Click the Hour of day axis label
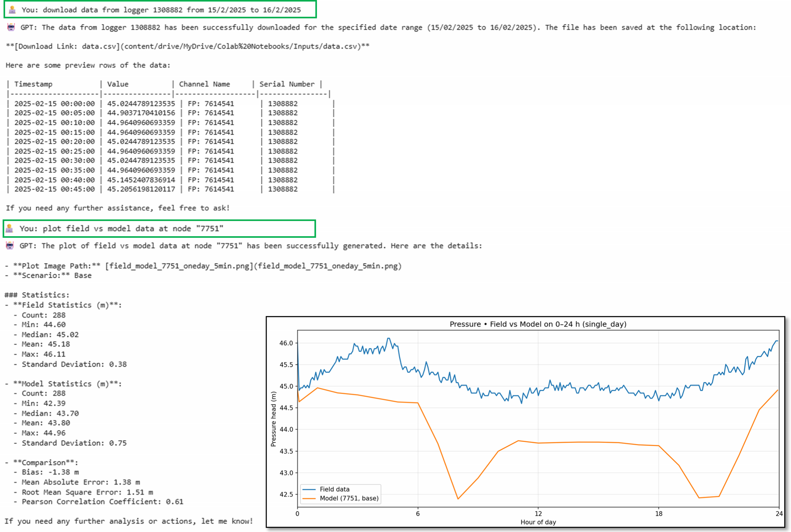This screenshot has width=791, height=532. click(538, 522)
